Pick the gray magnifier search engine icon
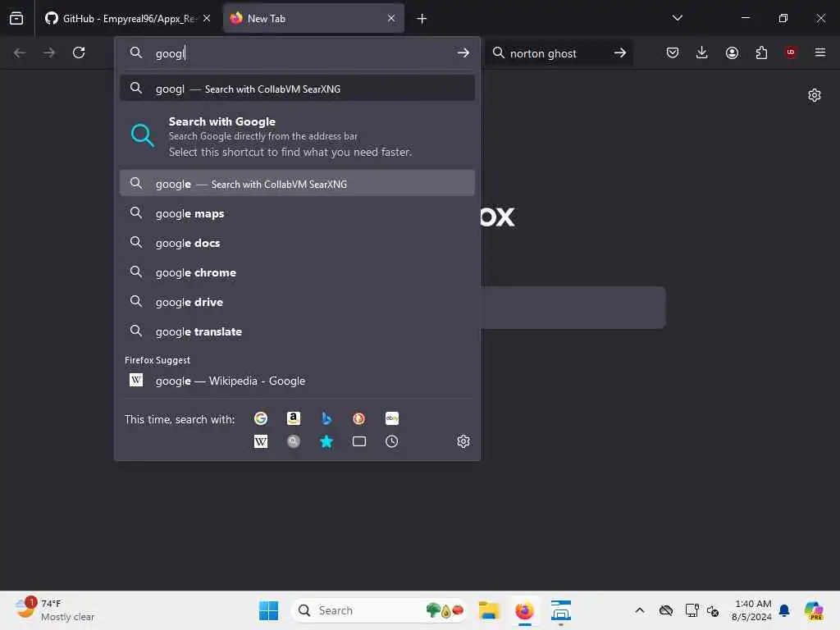Image resolution: width=840 pixels, height=630 pixels. point(294,441)
